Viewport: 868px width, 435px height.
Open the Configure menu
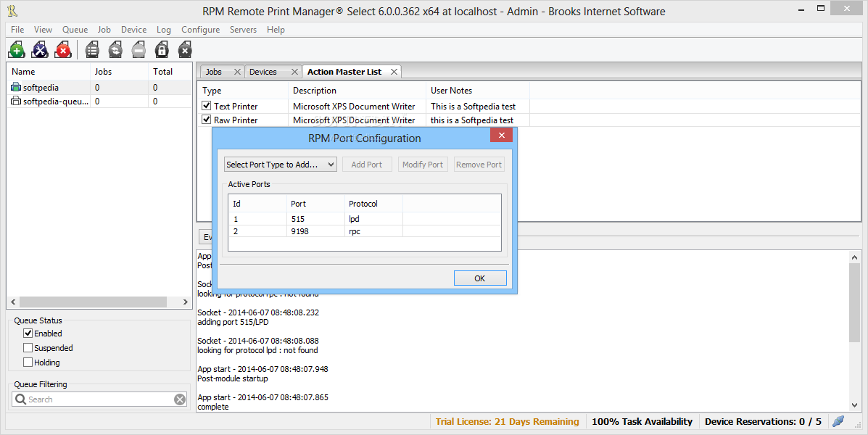tap(200, 29)
